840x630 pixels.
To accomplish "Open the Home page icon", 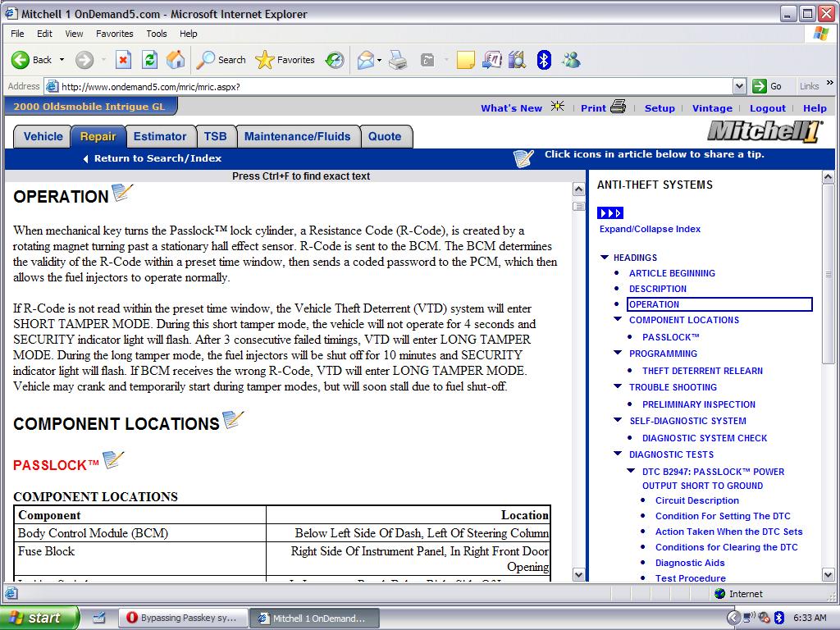I will tap(176, 60).
